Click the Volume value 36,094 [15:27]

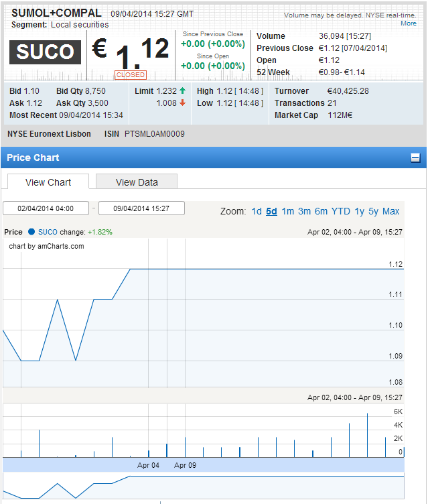tap(344, 36)
